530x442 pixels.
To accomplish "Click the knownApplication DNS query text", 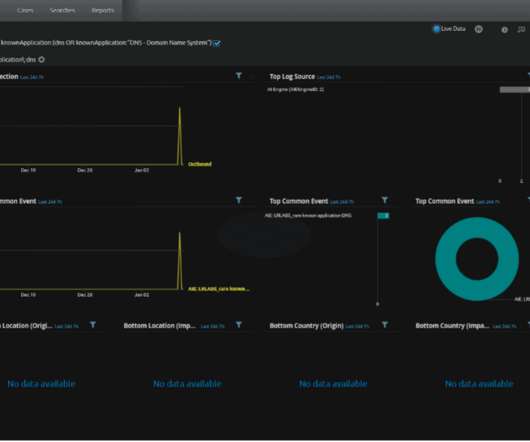I will click(x=105, y=43).
